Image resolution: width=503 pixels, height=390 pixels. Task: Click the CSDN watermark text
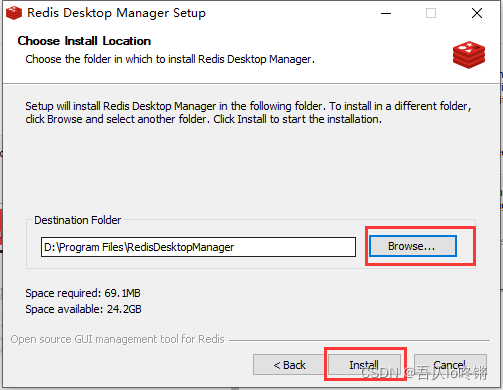[x=424, y=373]
